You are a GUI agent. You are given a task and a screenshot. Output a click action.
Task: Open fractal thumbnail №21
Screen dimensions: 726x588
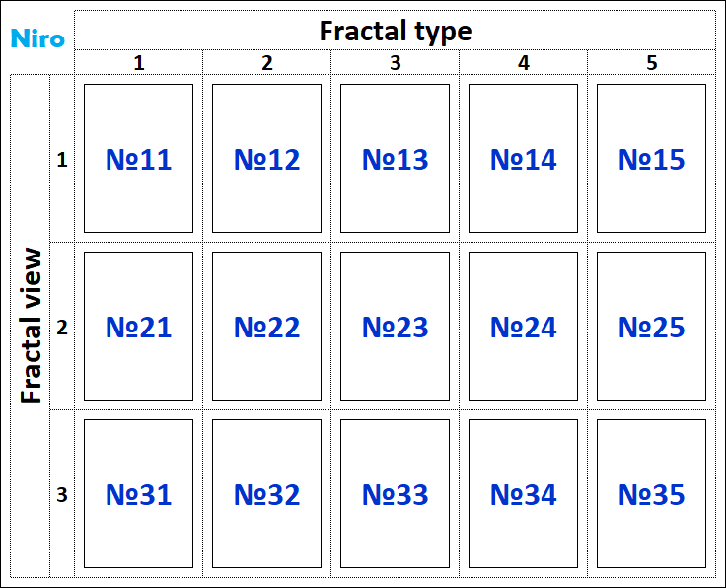tap(138, 327)
